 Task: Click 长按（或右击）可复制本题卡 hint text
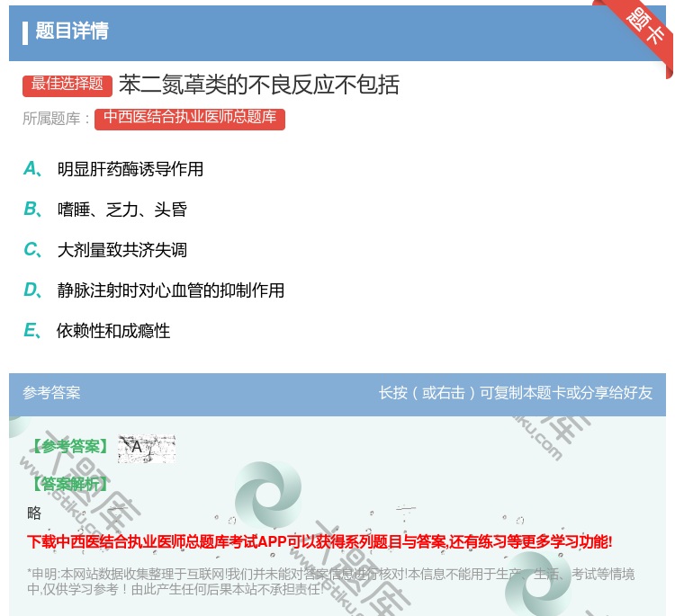[x=516, y=393]
